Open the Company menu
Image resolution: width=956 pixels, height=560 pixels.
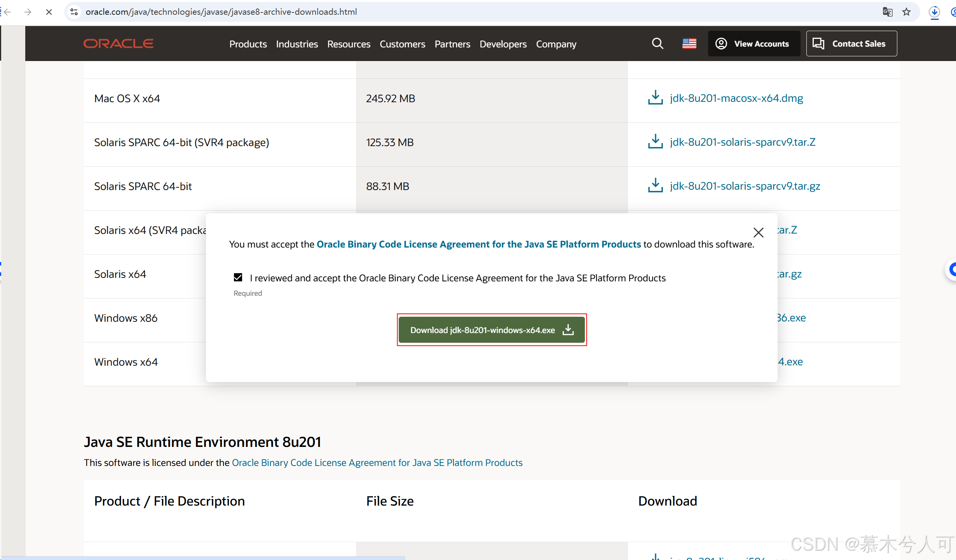556,44
